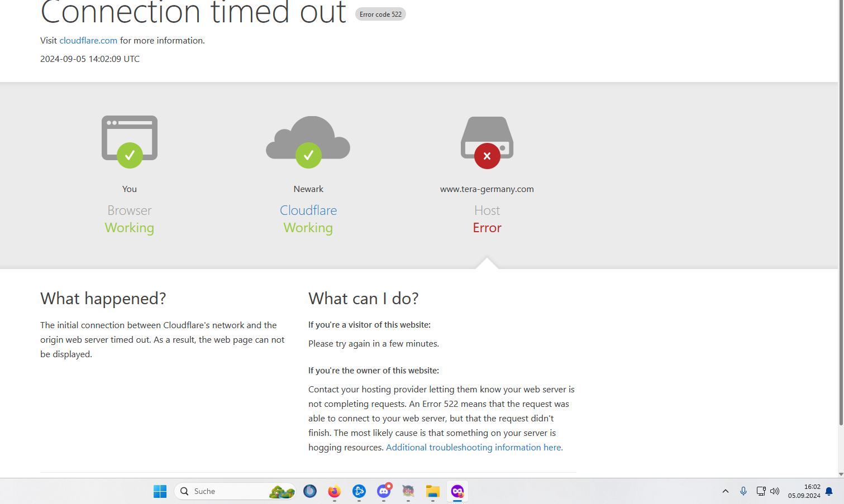The width and height of the screenshot is (844, 504).
Task: Click the microphone icon in system tray
Action: click(x=743, y=491)
